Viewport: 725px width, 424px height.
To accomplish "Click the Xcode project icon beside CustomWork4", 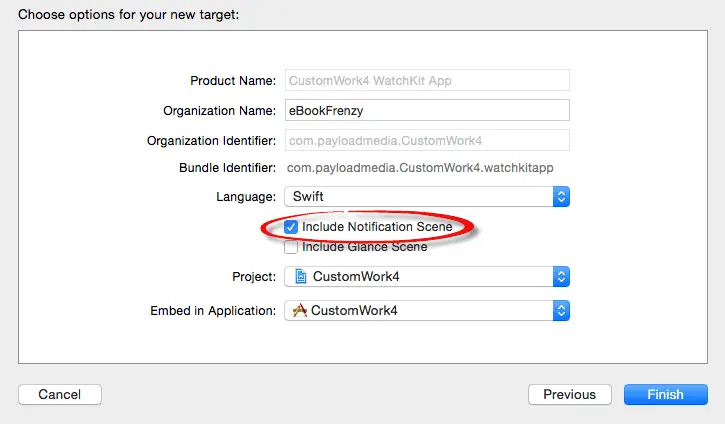I will coord(299,276).
